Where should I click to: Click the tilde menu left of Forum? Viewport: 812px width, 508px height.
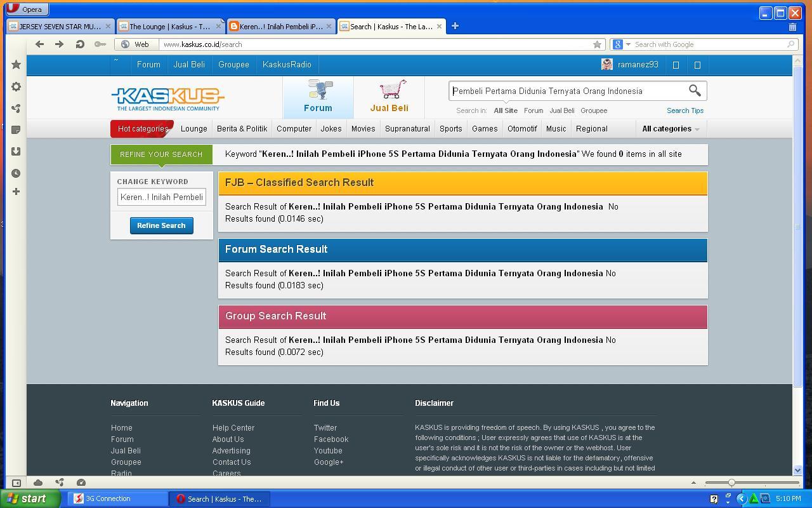point(116,62)
